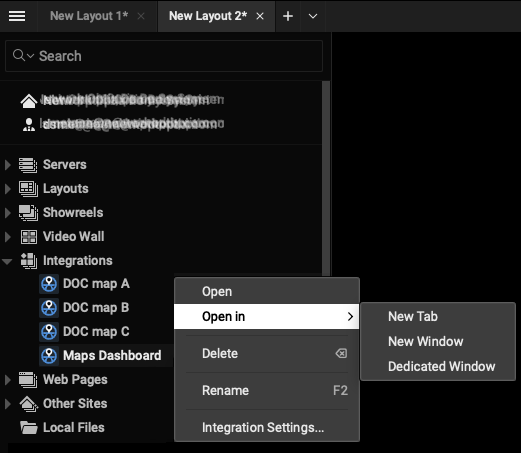The height and width of the screenshot is (453, 521).
Task: Open the tab list dropdown chevron
Action: coord(313,16)
